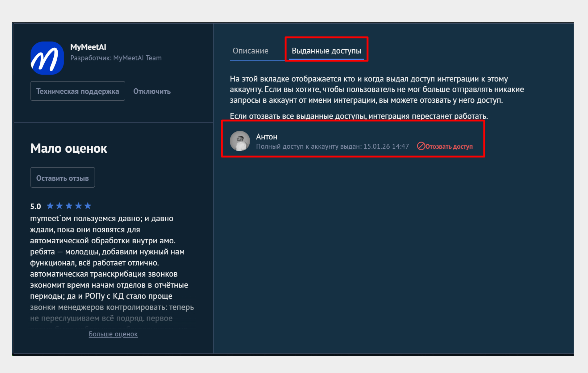Click the user name Антон
Viewport: 588px width, 373px height.
(266, 137)
